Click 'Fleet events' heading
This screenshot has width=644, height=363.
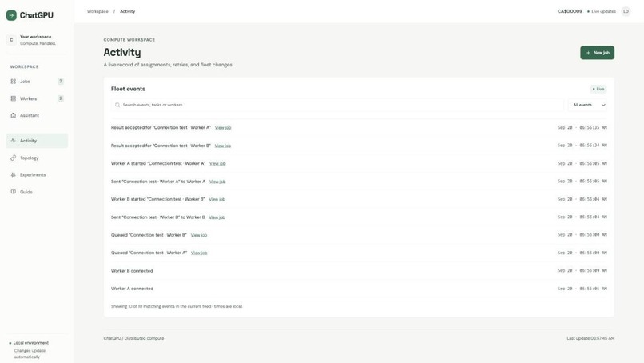pyautogui.click(x=128, y=89)
